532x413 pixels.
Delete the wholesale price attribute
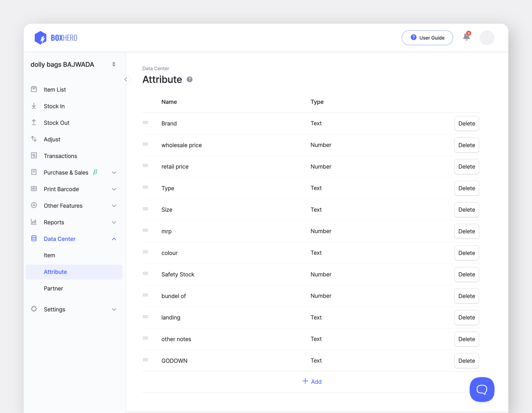click(x=466, y=145)
